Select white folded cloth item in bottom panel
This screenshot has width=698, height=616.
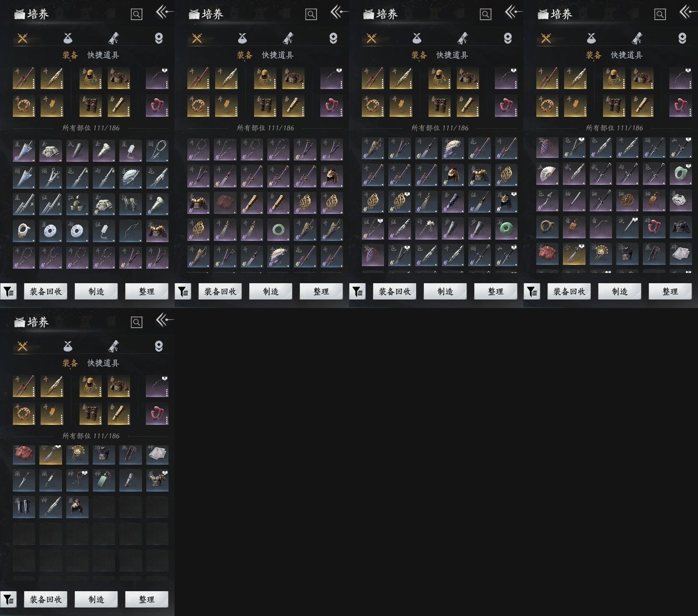[157, 454]
